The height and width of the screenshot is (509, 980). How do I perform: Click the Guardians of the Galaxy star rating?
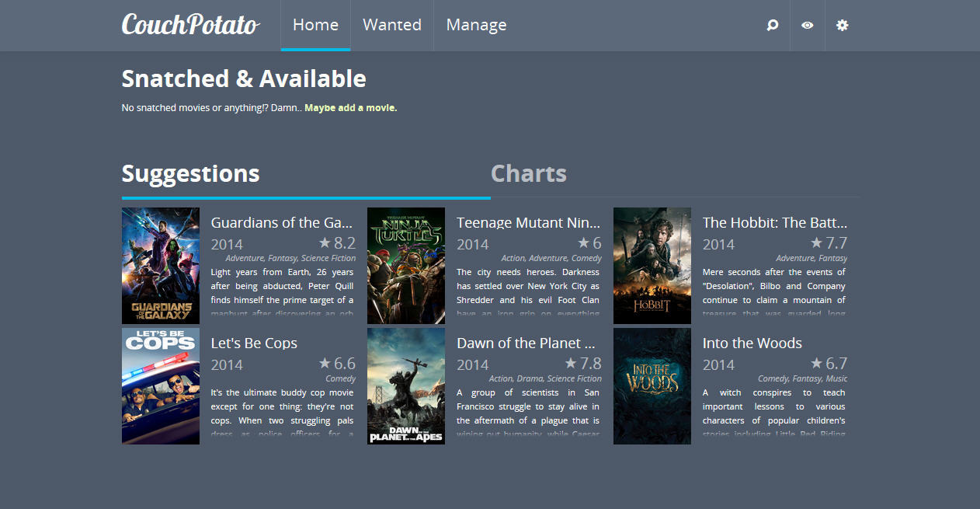337,243
